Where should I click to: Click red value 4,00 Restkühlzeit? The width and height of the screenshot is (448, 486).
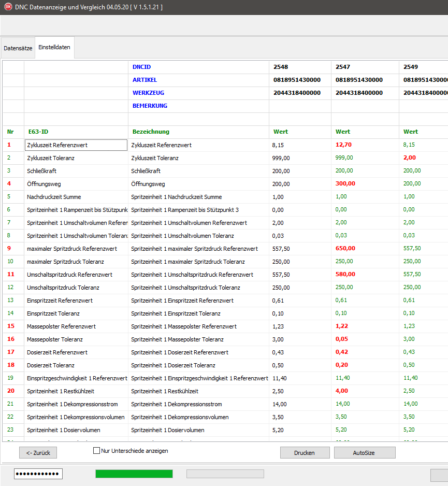pos(342,391)
